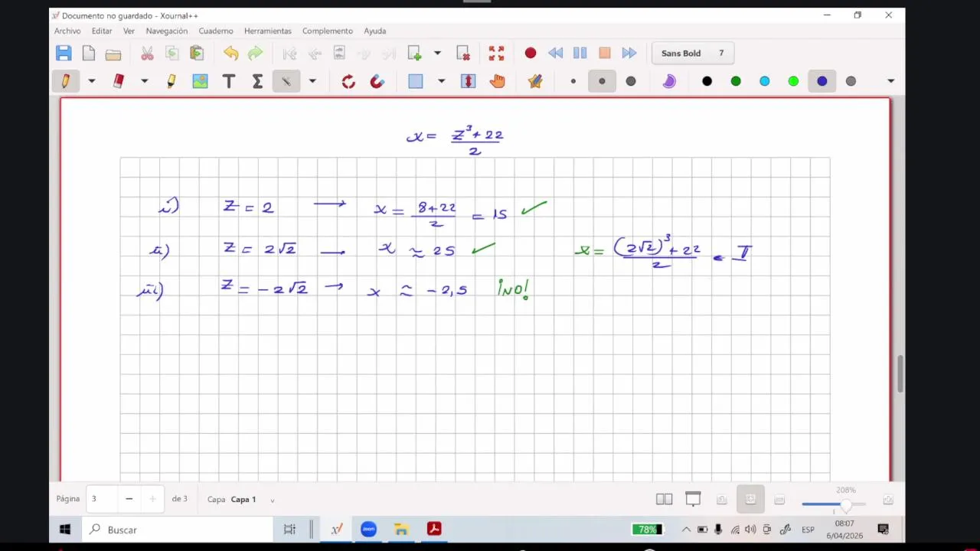Select the Hand tool
The height and width of the screenshot is (551, 980).
click(498, 81)
